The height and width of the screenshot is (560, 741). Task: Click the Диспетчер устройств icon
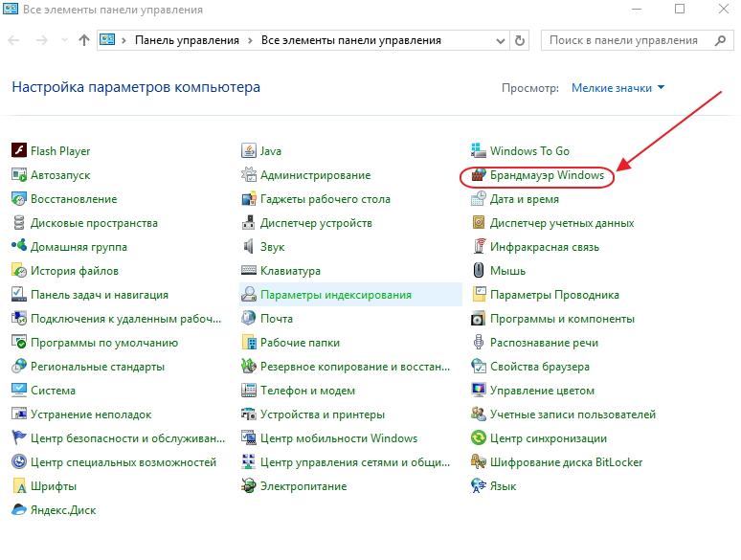pyautogui.click(x=249, y=223)
